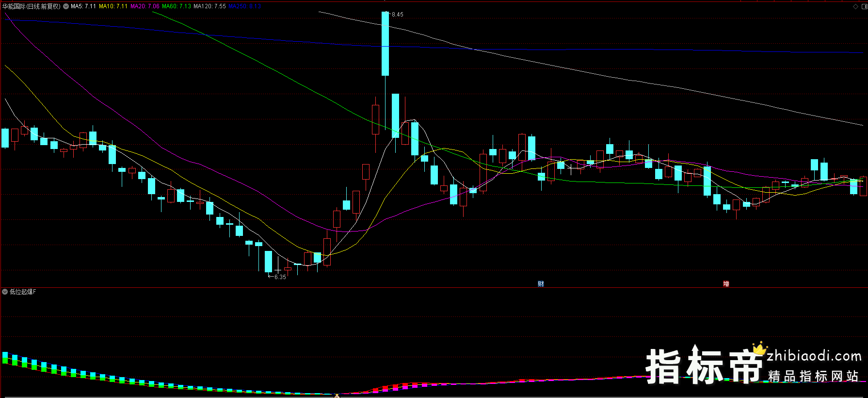The width and height of the screenshot is (868, 398).
Task: Toggle the side panel icon at top right
Action: point(864,6)
